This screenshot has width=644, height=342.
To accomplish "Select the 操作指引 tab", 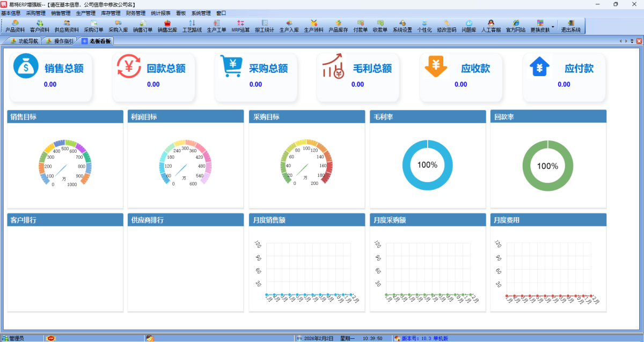I will tap(60, 41).
